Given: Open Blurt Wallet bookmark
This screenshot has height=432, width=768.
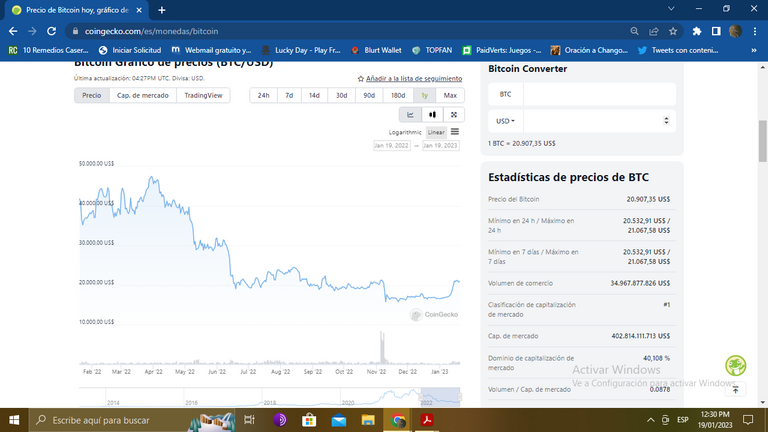Looking at the screenshot, I should pyautogui.click(x=376, y=50).
